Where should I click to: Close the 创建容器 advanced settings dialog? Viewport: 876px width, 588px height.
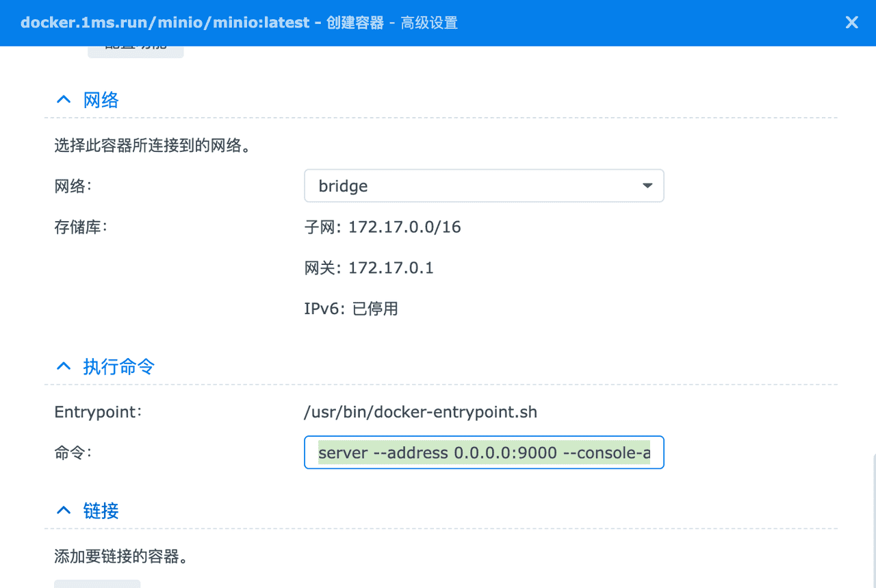click(851, 22)
